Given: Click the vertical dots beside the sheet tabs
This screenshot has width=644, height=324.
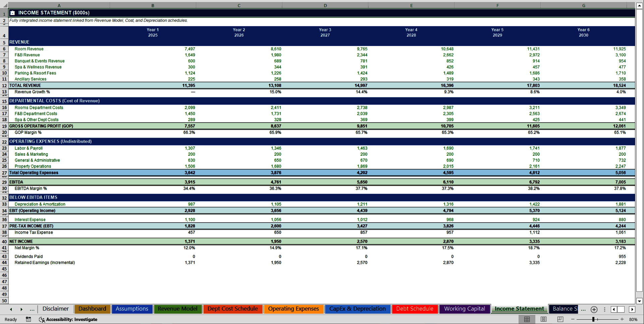Looking at the screenshot, I should click(x=604, y=310).
